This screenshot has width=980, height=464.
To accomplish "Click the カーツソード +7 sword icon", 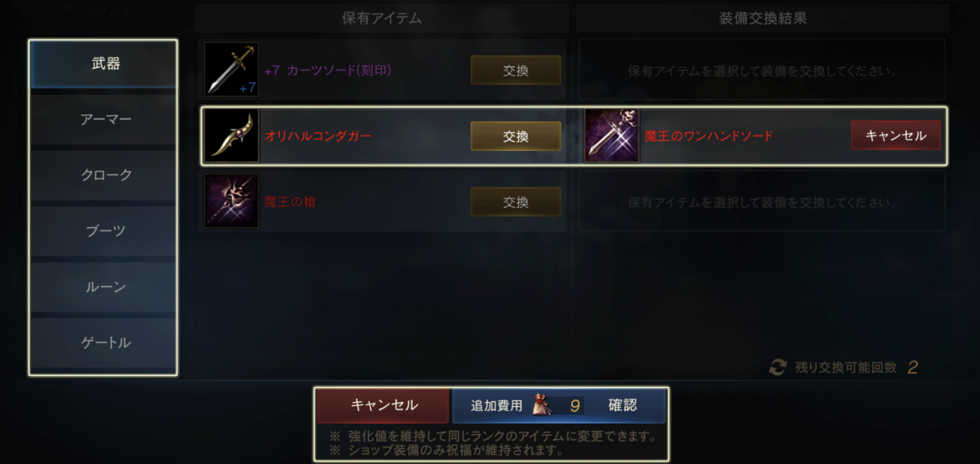I will 232,70.
